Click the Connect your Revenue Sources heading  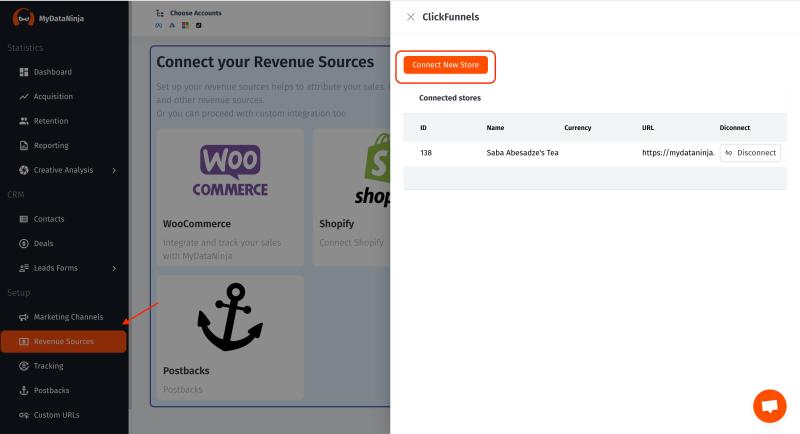point(265,62)
